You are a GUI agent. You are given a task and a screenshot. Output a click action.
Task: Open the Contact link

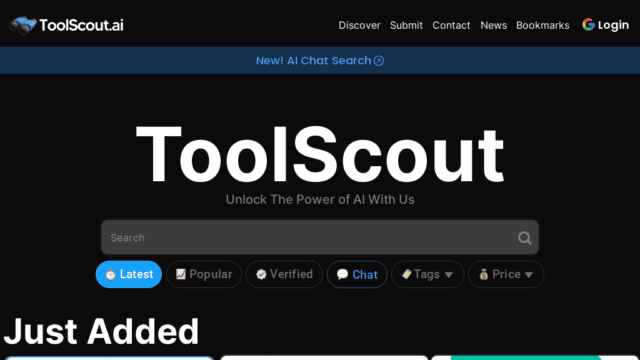point(451,25)
